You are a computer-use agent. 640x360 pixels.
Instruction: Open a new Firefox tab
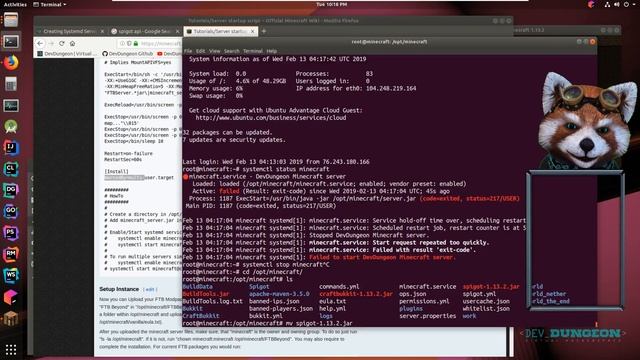coord(264,31)
